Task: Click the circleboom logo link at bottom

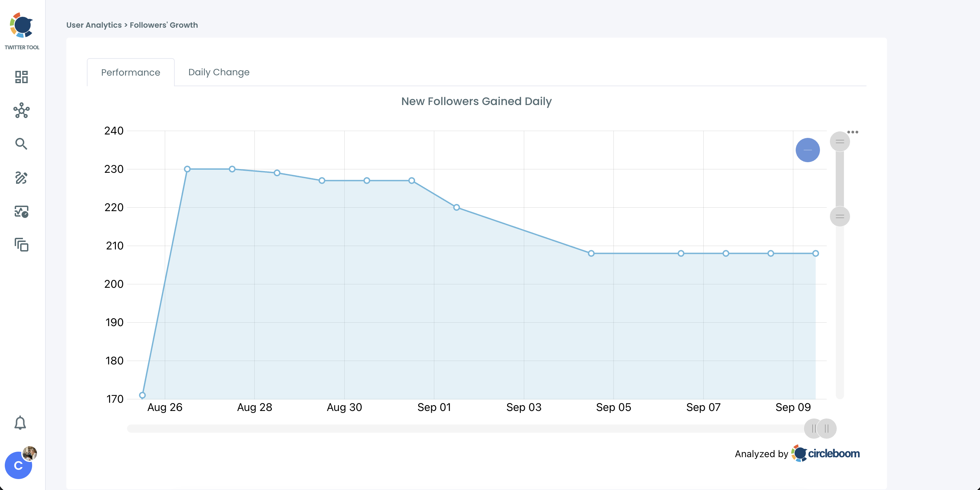Action: coord(825,453)
